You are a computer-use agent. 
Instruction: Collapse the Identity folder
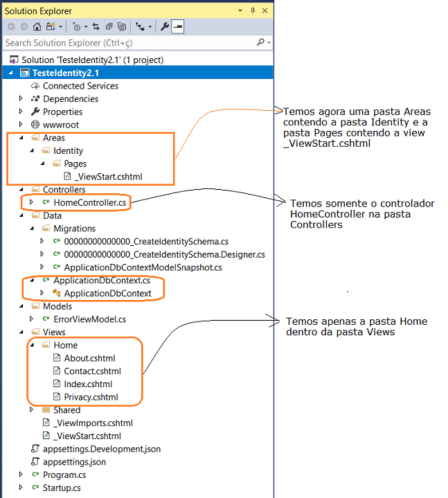32,150
